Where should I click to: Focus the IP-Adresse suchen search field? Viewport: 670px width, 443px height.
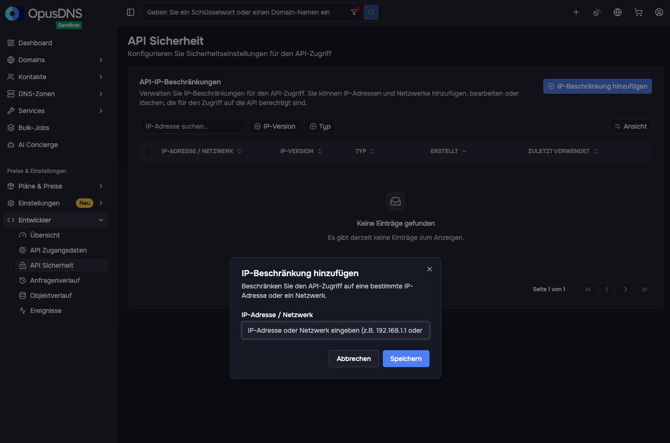[192, 126]
